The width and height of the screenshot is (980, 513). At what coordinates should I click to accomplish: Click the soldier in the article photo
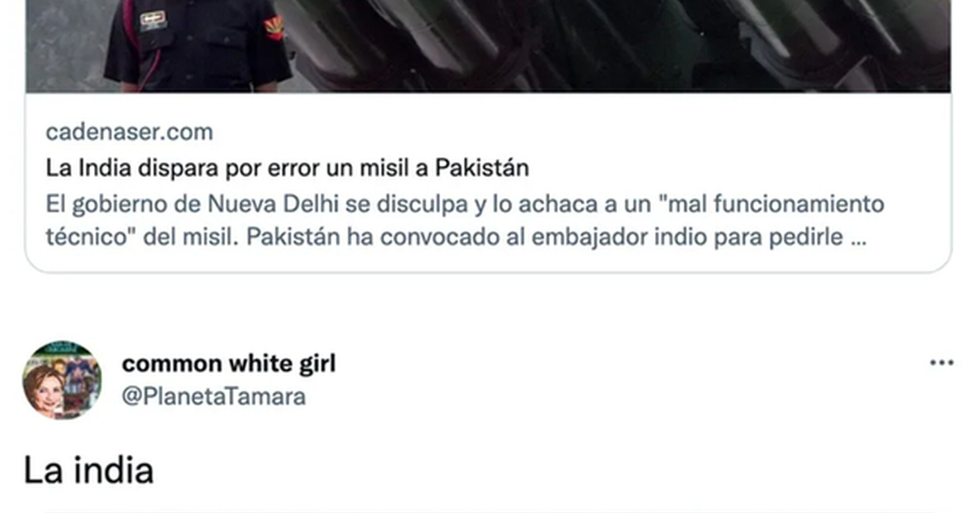(x=196, y=45)
